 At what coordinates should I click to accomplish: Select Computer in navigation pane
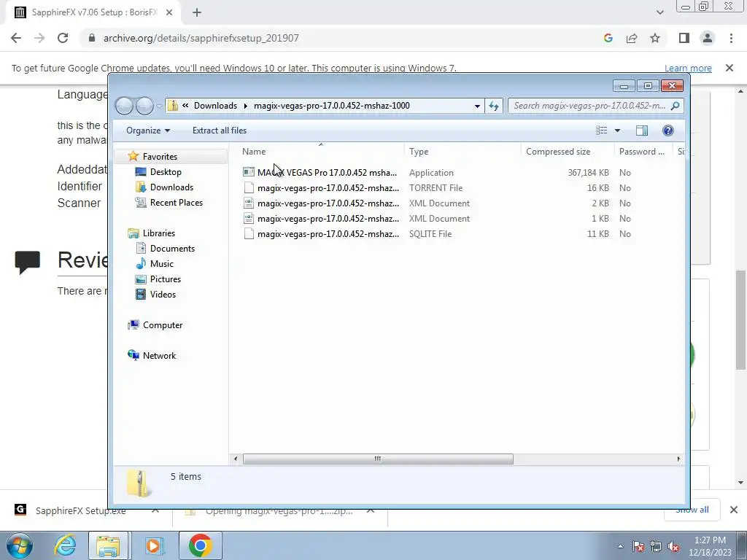coord(163,324)
